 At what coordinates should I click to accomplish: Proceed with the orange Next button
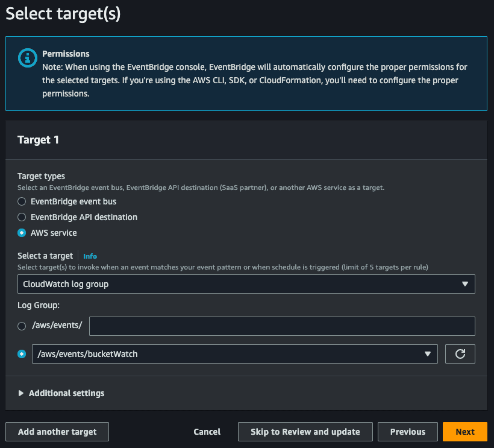[464, 432]
